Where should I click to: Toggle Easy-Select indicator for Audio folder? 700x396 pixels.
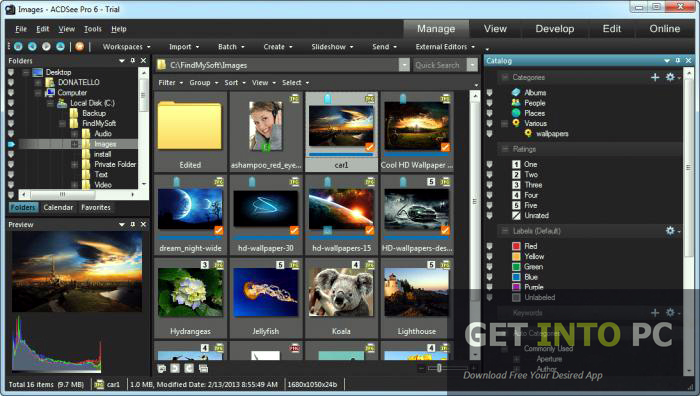(x=11, y=133)
